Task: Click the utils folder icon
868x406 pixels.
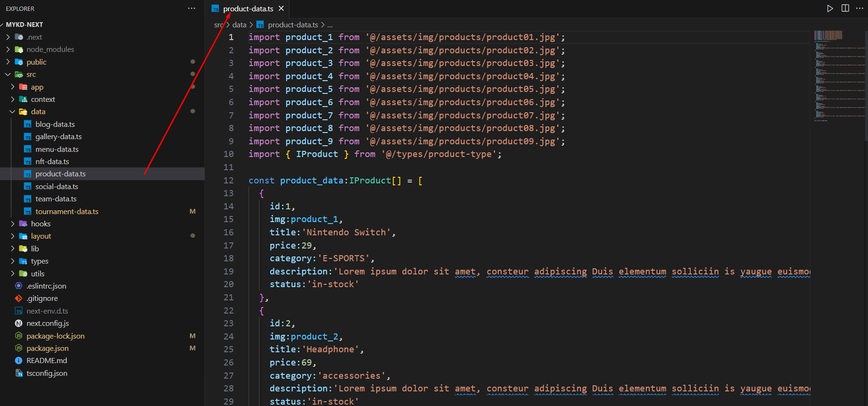Action: [23, 273]
